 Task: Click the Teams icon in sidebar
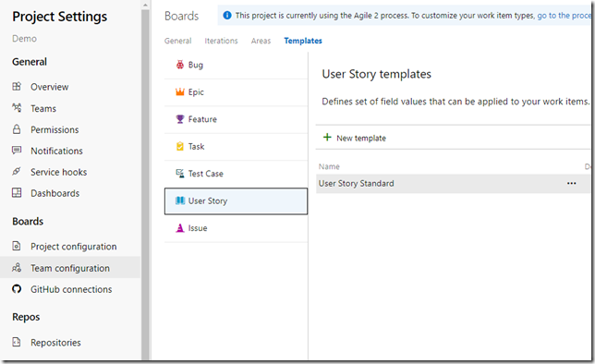point(17,108)
